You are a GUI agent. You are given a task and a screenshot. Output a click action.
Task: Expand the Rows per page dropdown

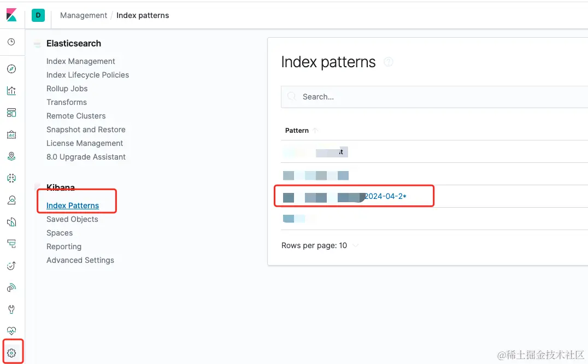320,245
